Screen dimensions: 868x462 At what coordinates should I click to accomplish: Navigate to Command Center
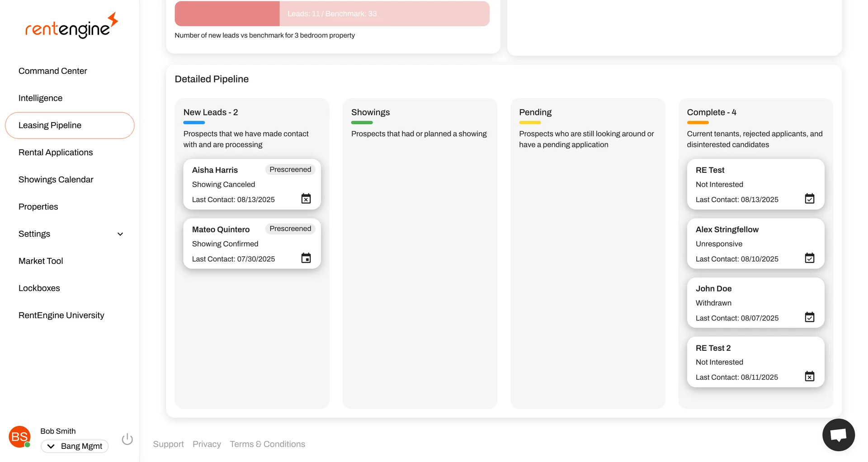[52, 71]
